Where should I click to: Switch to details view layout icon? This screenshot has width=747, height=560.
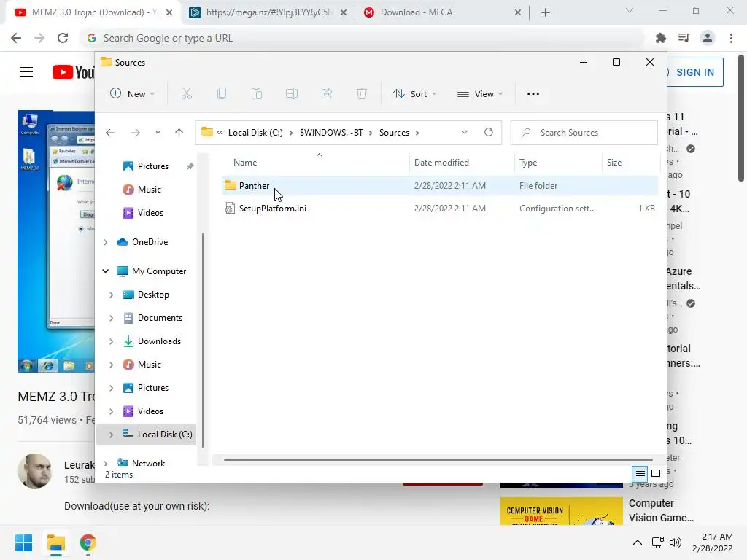click(x=640, y=474)
